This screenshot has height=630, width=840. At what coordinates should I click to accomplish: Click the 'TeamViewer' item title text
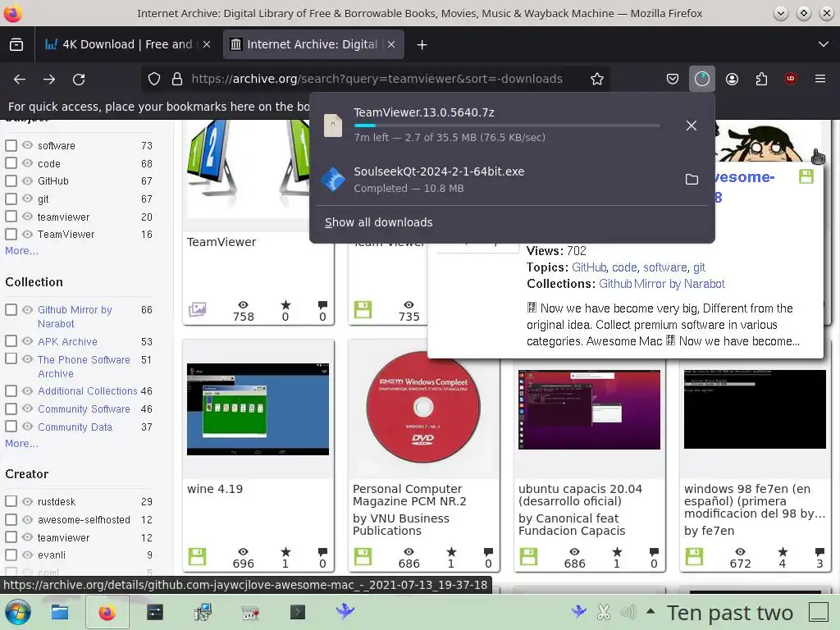(221, 242)
